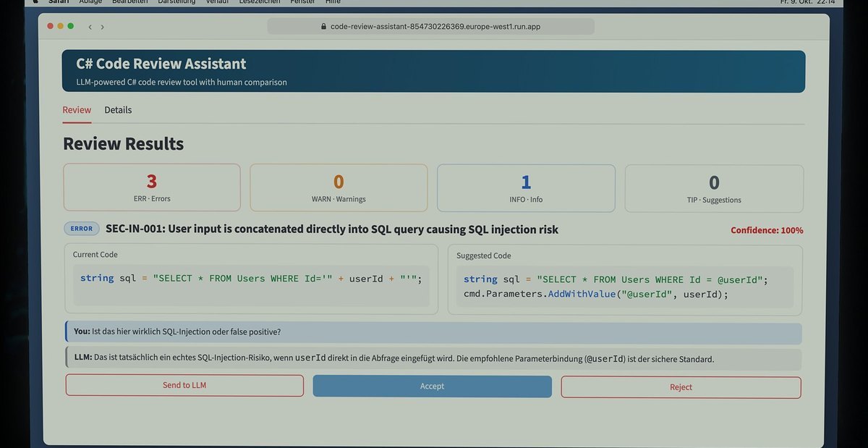Click the Suggested Code snippet block
This screenshot has width=868, height=448.
[625, 287]
